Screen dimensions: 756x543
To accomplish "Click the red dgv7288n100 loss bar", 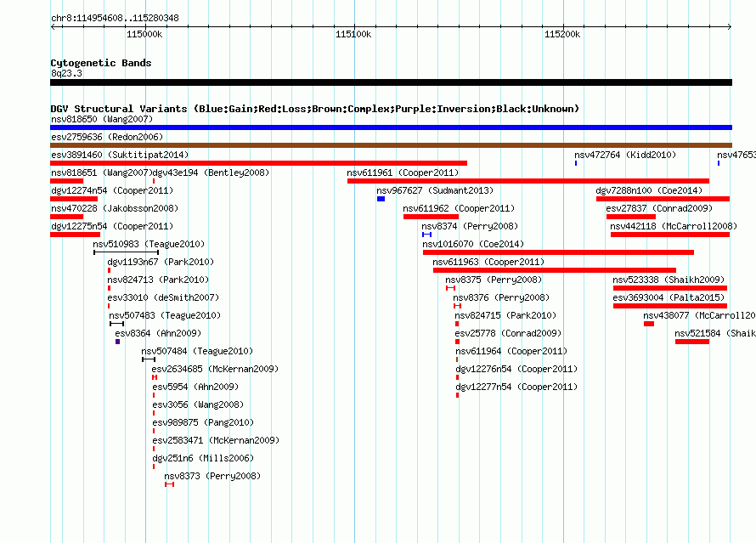I will coord(663,199).
